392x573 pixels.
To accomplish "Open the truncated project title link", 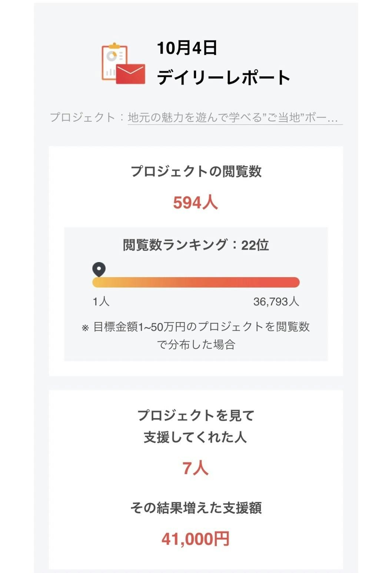I will click(x=233, y=117).
